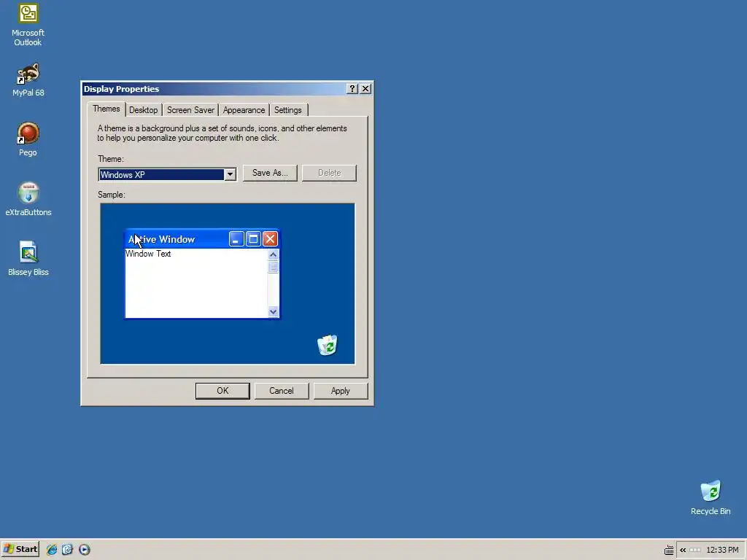Click the sample window's red close icon
This screenshot has width=747, height=560.
[270, 239]
